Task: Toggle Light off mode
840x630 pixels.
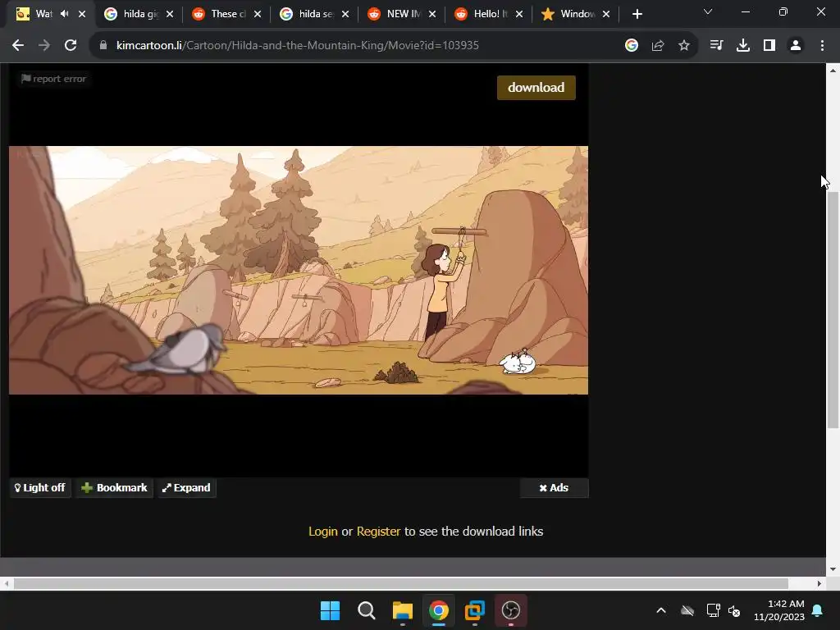Action: pos(40,487)
